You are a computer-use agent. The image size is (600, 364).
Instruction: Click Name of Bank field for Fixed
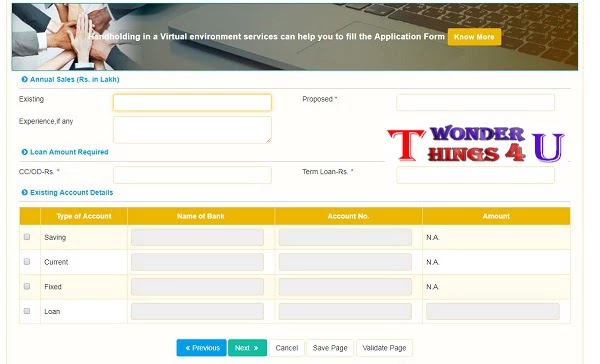pos(197,287)
